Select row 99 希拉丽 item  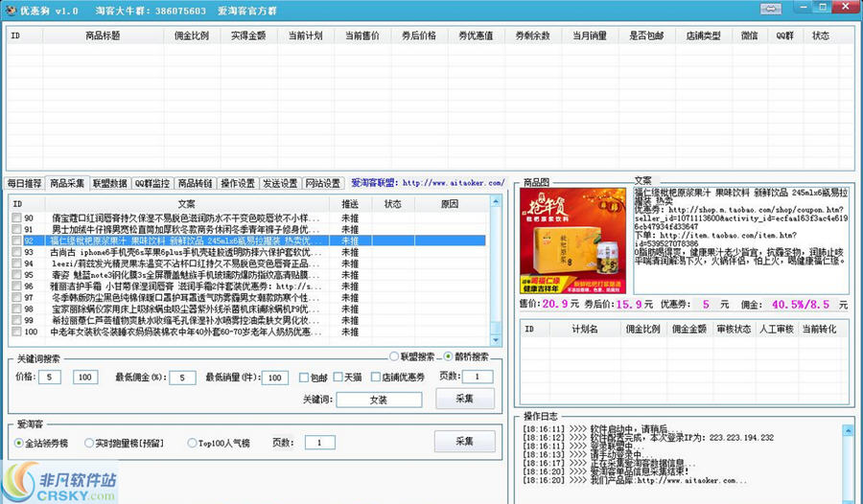[248, 320]
